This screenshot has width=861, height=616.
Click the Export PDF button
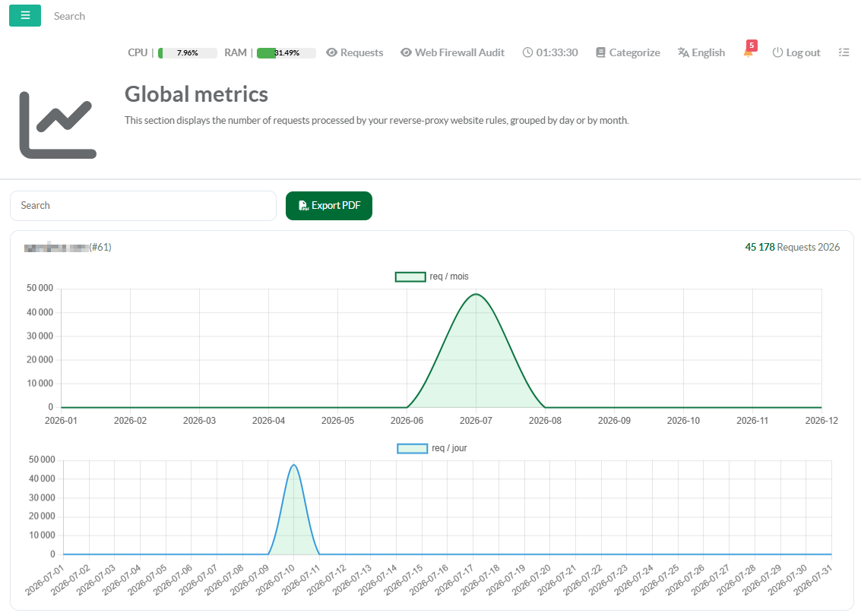click(x=329, y=205)
